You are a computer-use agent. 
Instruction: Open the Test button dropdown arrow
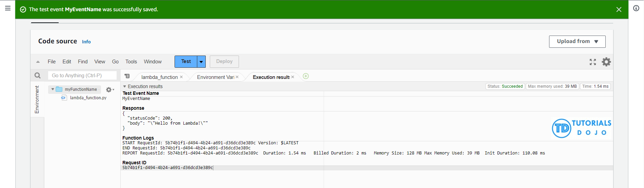201,62
